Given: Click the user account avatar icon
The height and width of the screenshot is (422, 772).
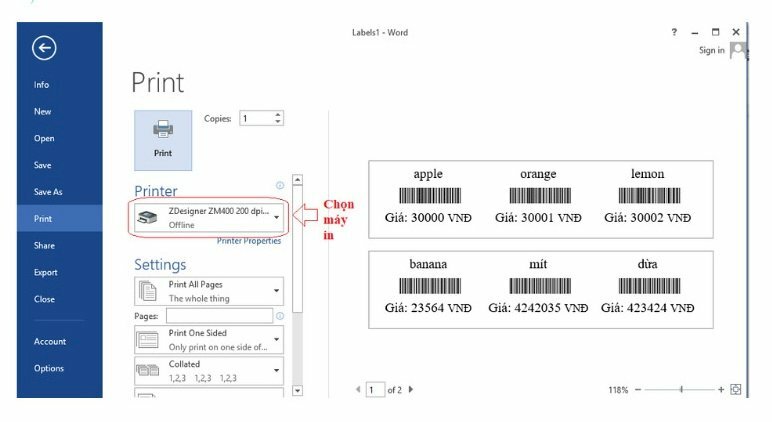Looking at the screenshot, I should 738,50.
